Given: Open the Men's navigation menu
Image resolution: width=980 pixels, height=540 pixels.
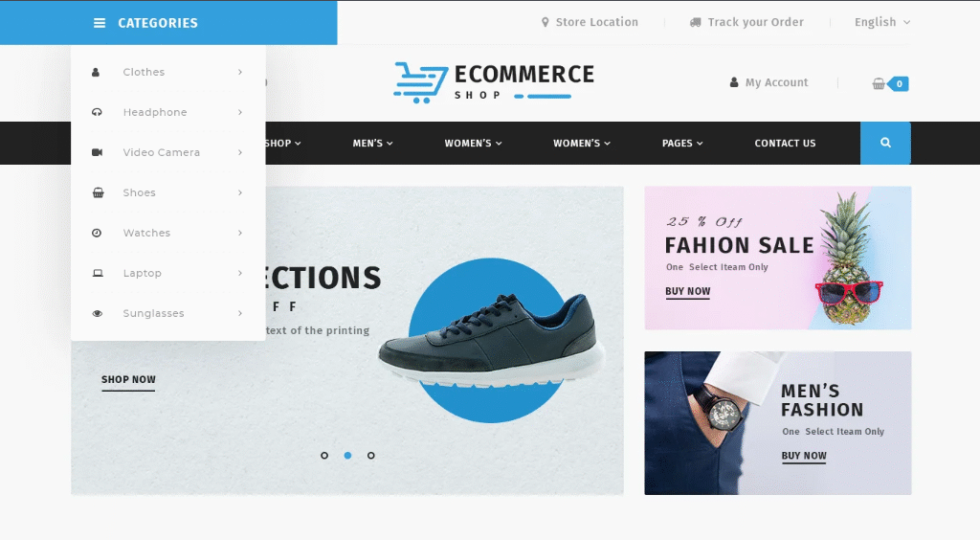Looking at the screenshot, I should 372,143.
